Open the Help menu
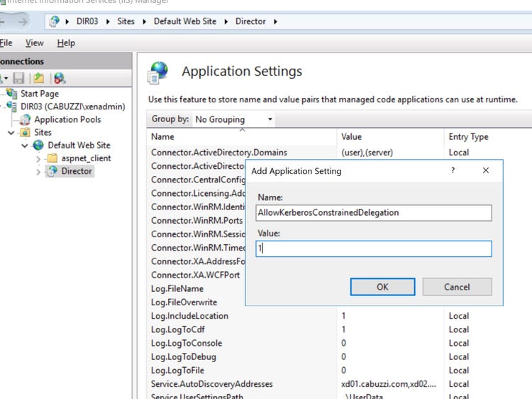 (66, 43)
